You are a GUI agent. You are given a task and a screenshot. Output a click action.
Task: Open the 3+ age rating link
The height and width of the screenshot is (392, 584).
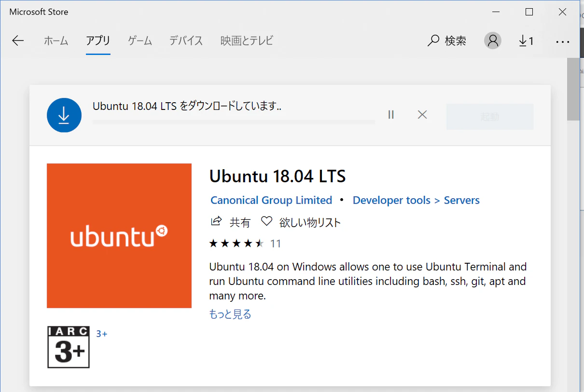coord(101,334)
